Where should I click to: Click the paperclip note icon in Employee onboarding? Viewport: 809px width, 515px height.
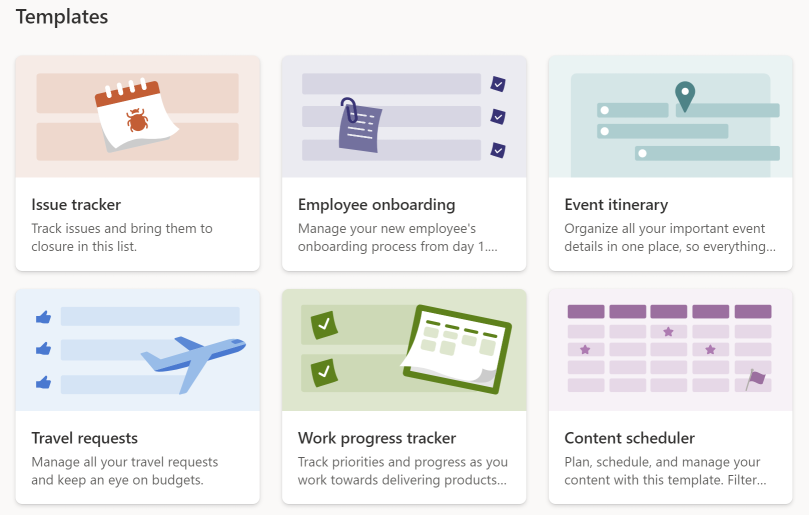(x=360, y=125)
